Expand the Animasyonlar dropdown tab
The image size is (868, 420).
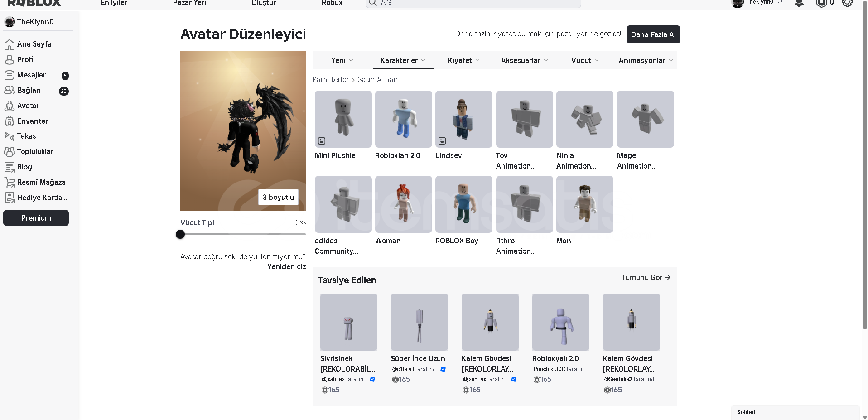pos(645,60)
